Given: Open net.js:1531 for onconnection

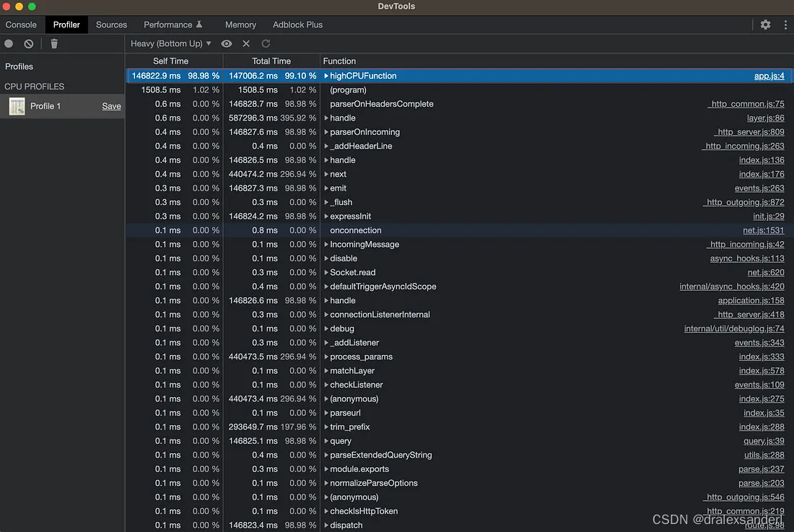Looking at the screenshot, I should click(x=764, y=230).
